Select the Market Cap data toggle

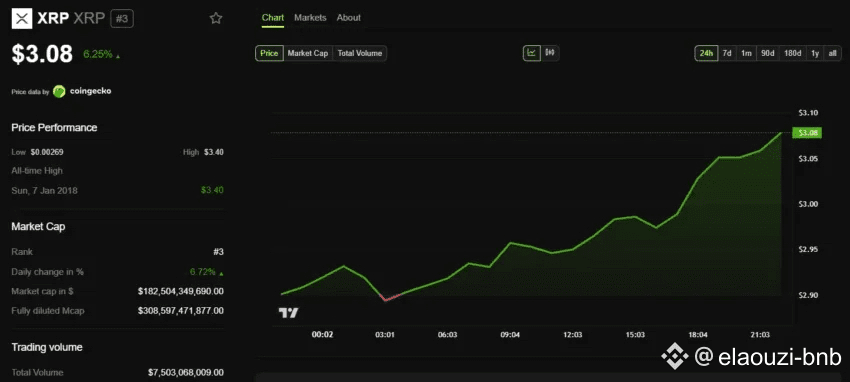point(308,53)
